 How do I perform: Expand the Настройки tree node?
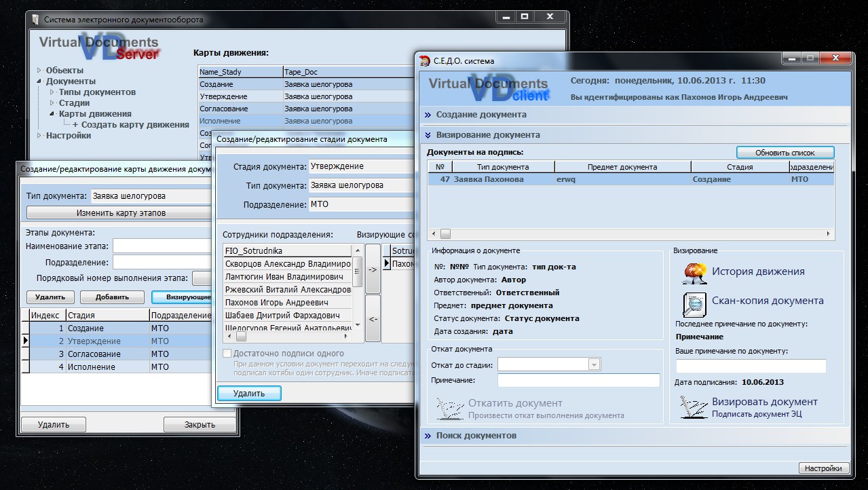pos(39,135)
